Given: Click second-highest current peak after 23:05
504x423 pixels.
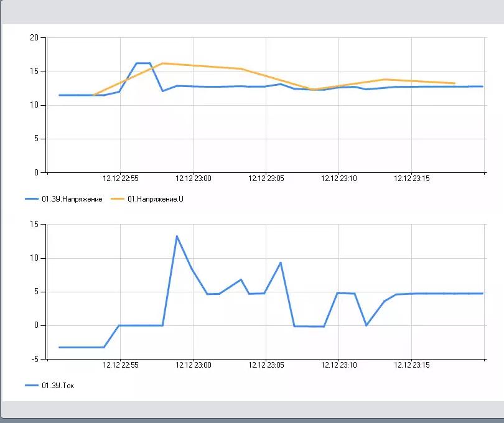Looking at the screenshot, I should coord(281,263).
